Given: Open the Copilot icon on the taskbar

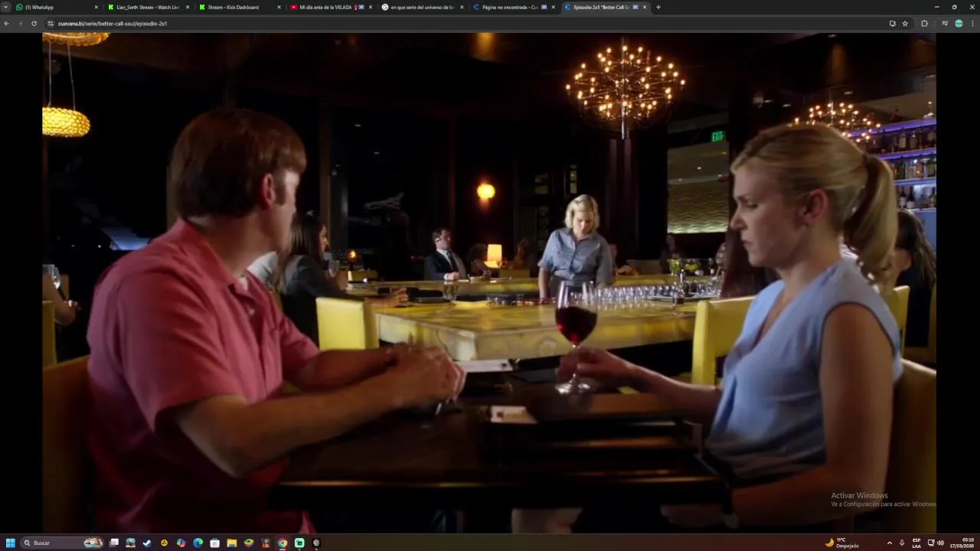Looking at the screenshot, I should click(x=181, y=543).
